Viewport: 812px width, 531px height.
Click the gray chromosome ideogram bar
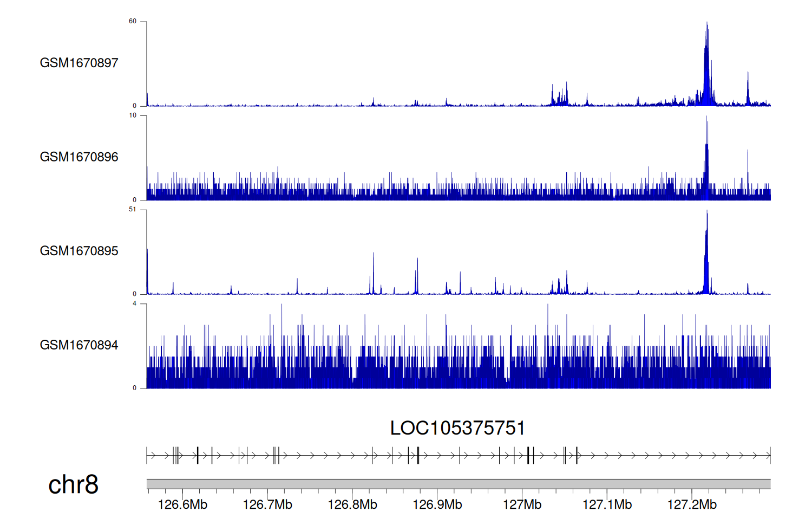click(458, 483)
